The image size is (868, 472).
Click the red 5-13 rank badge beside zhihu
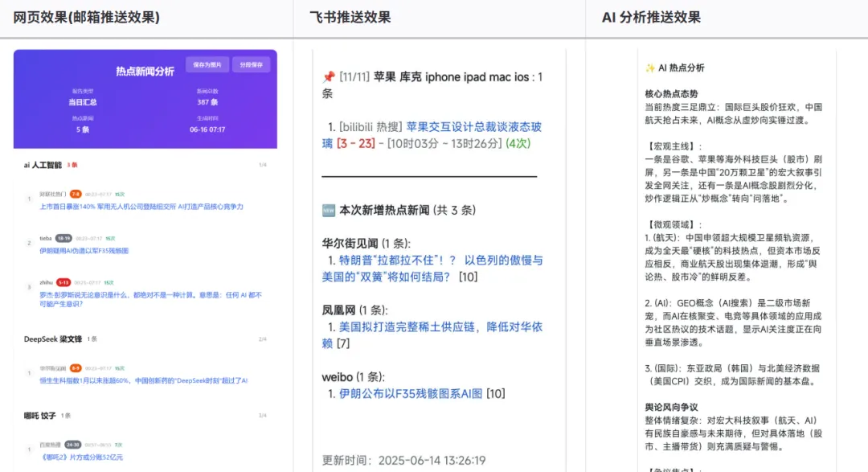63,282
